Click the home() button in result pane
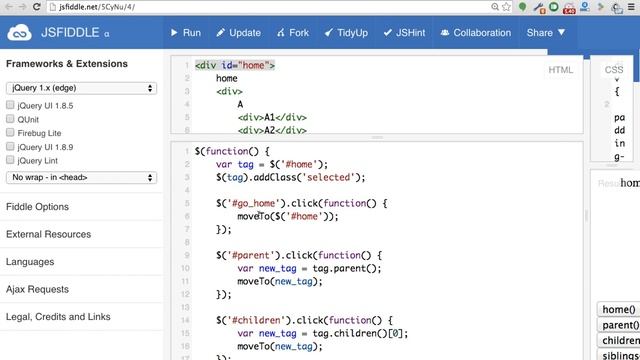The image size is (640, 360). 618,309
